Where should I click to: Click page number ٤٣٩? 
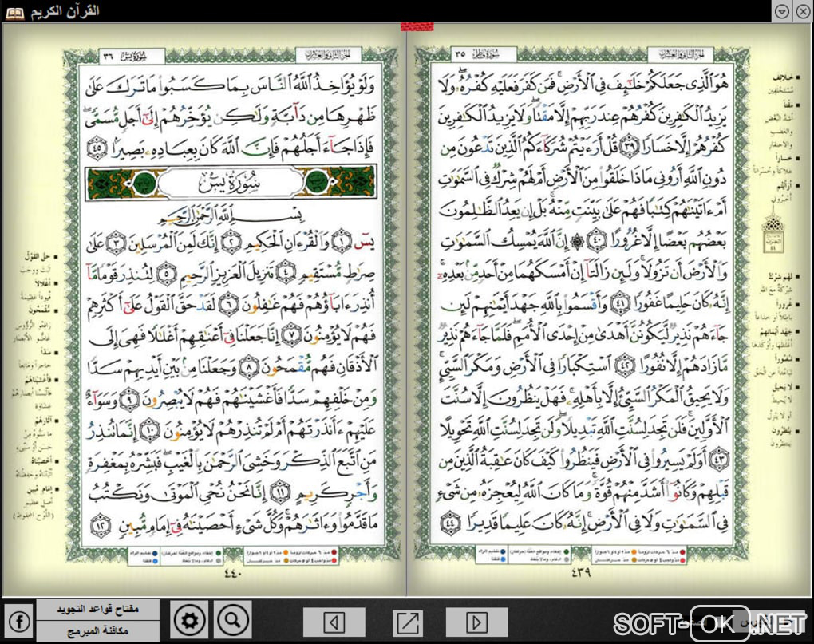tap(581, 572)
